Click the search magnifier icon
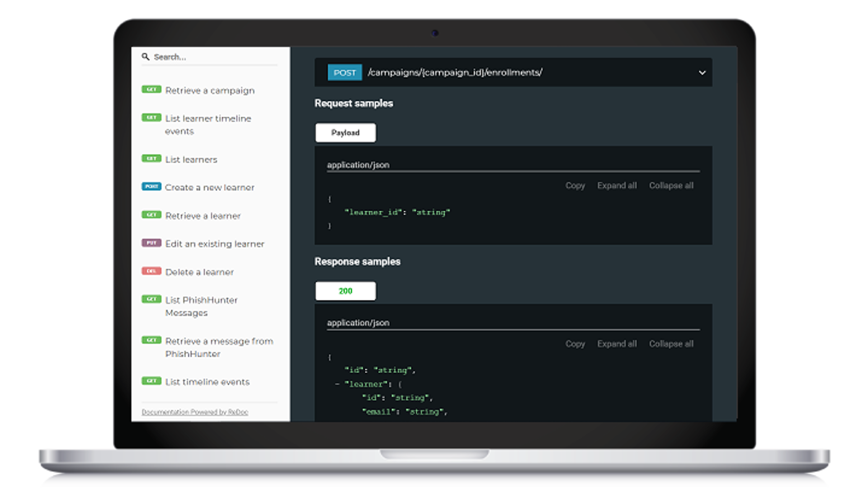This screenshot has width=868, height=492. (x=145, y=57)
